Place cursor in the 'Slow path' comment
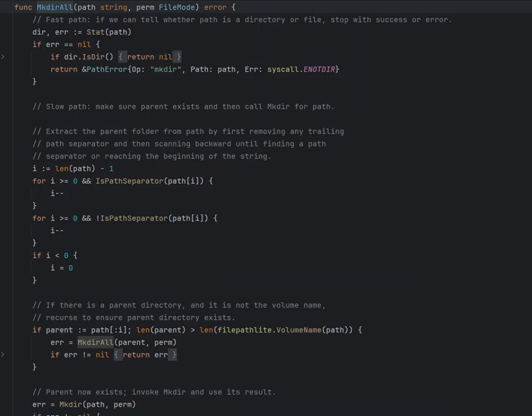 click(183, 107)
